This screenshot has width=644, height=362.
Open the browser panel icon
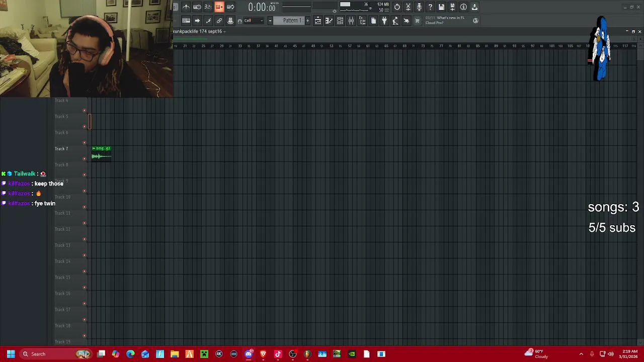(362, 21)
